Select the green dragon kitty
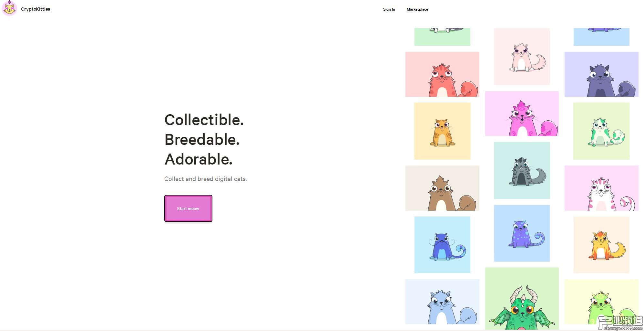The height and width of the screenshot is (331, 644). click(x=522, y=298)
